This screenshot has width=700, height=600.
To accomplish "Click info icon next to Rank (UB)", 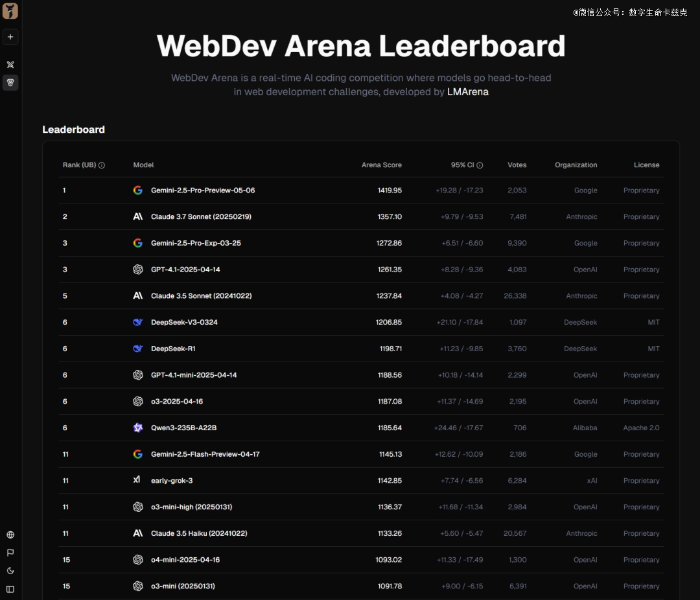I will coord(102,165).
